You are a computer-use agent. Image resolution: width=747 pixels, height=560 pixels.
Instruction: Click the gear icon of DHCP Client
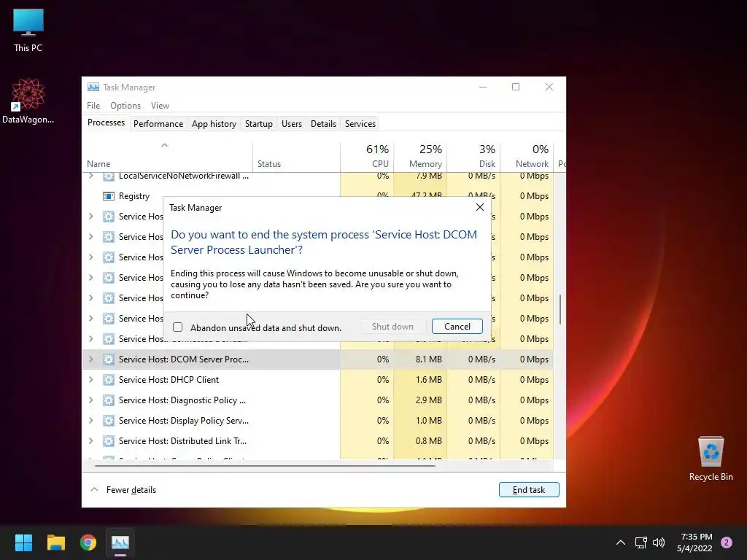coord(109,380)
